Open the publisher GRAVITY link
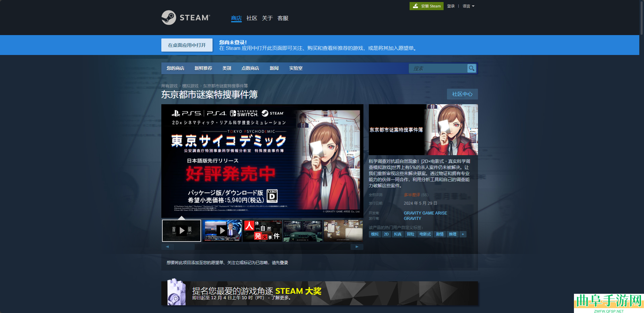 click(413, 219)
